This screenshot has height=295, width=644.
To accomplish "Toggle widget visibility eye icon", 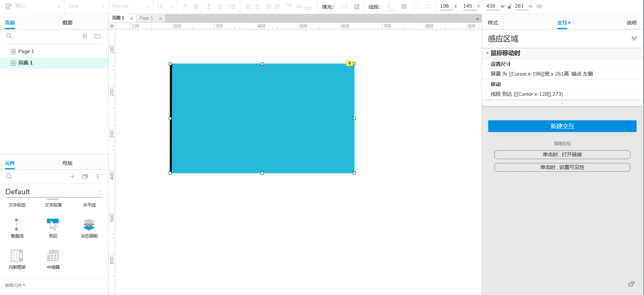I will 539,6.
